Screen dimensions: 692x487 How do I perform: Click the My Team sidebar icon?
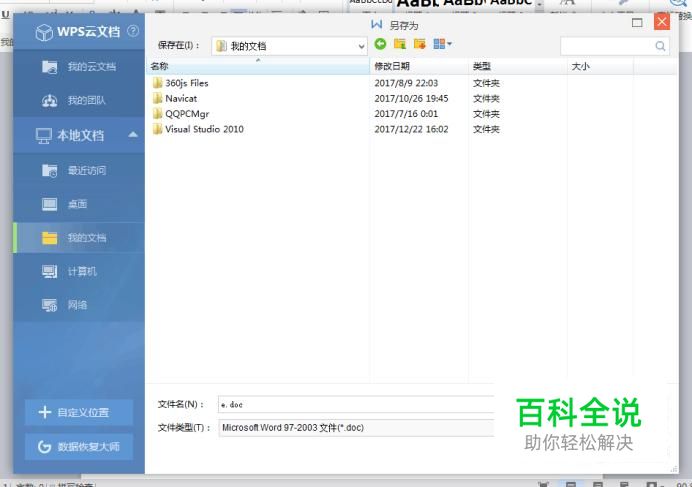pos(49,101)
